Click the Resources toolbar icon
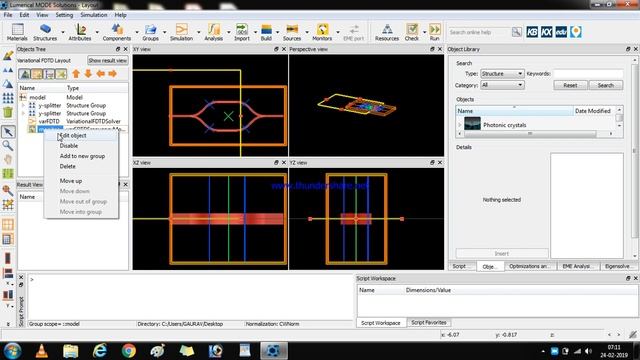Viewport: 640px width, 360px height. [387, 32]
